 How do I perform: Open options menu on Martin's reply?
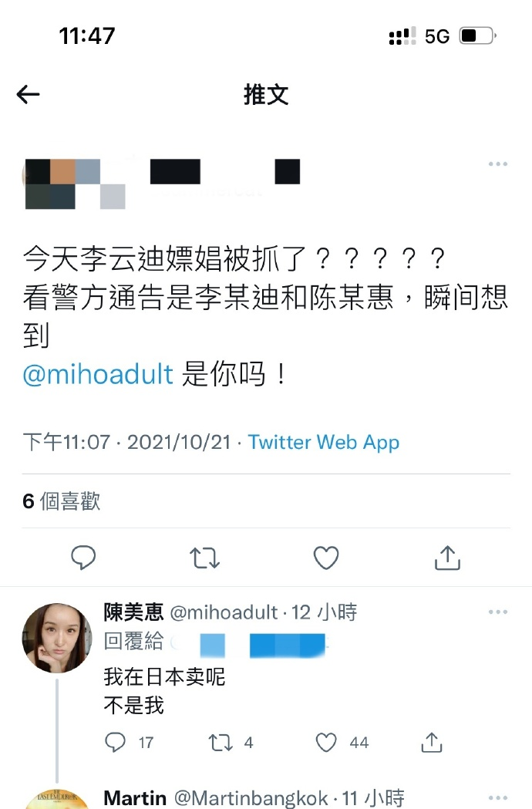click(497, 797)
